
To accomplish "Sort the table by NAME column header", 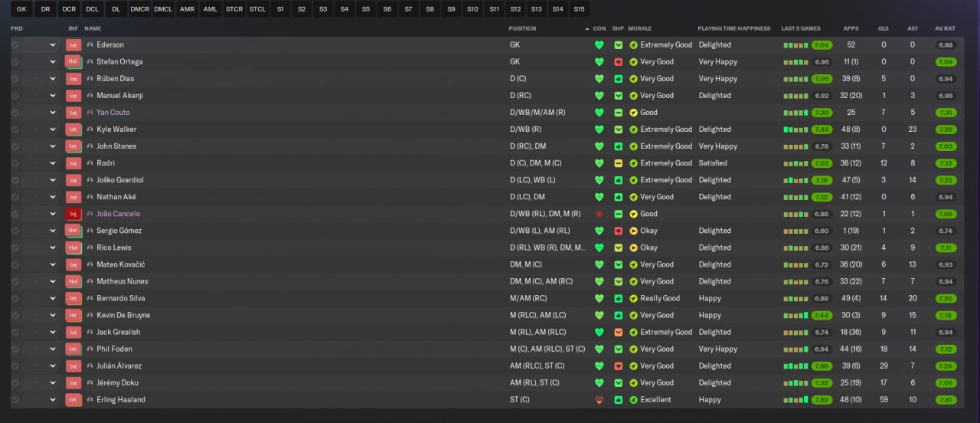I will click(x=93, y=28).
